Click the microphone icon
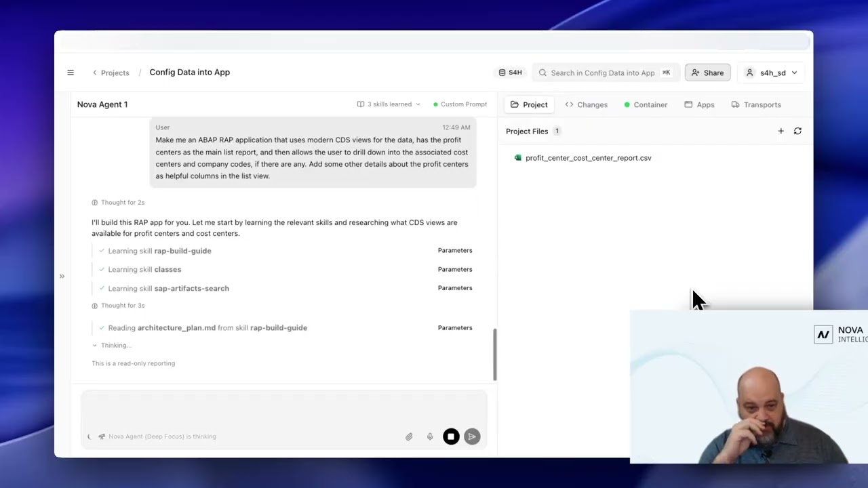868x488 pixels. tap(430, 437)
